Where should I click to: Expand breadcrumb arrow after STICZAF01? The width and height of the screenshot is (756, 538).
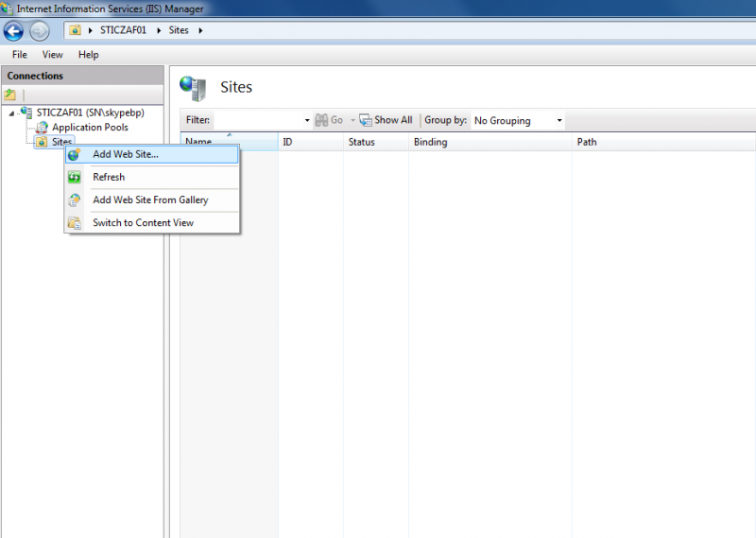tap(159, 30)
